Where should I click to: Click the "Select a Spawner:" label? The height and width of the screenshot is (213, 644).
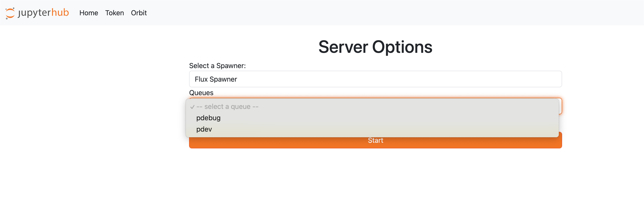(217, 65)
